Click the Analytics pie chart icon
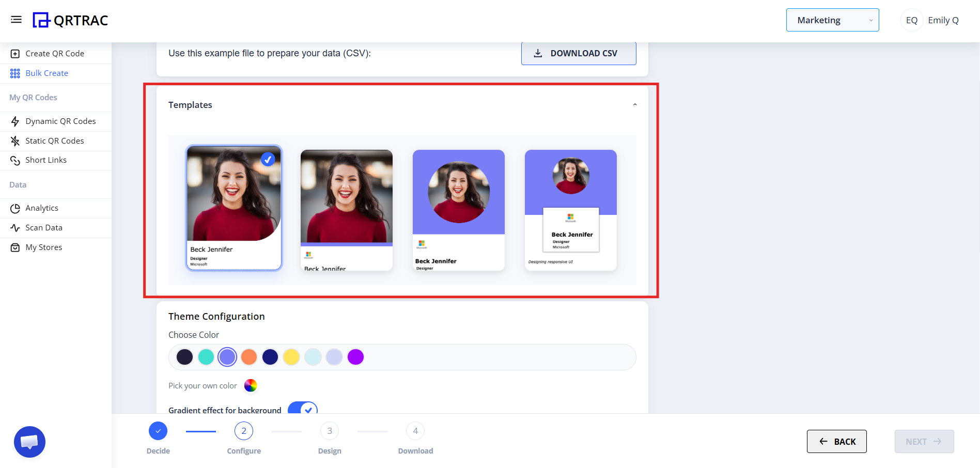Viewport: 980px width, 468px height. [x=15, y=208]
